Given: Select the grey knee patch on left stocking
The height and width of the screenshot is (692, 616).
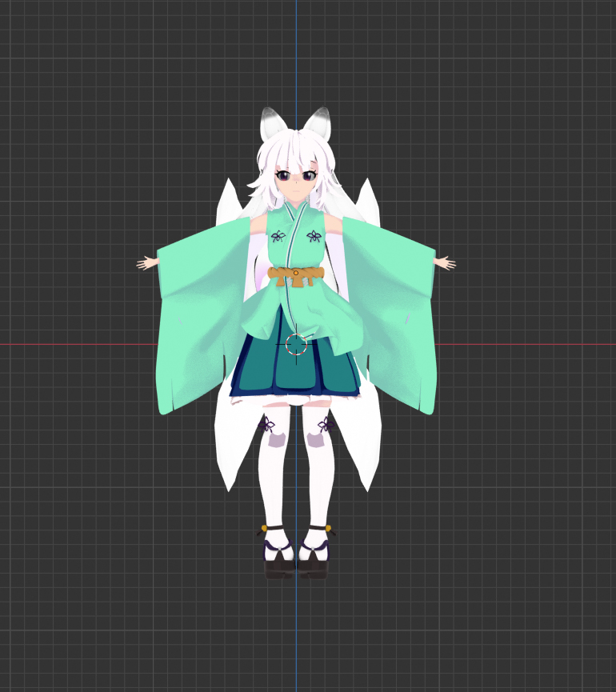Looking at the screenshot, I should [x=274, y=439].
